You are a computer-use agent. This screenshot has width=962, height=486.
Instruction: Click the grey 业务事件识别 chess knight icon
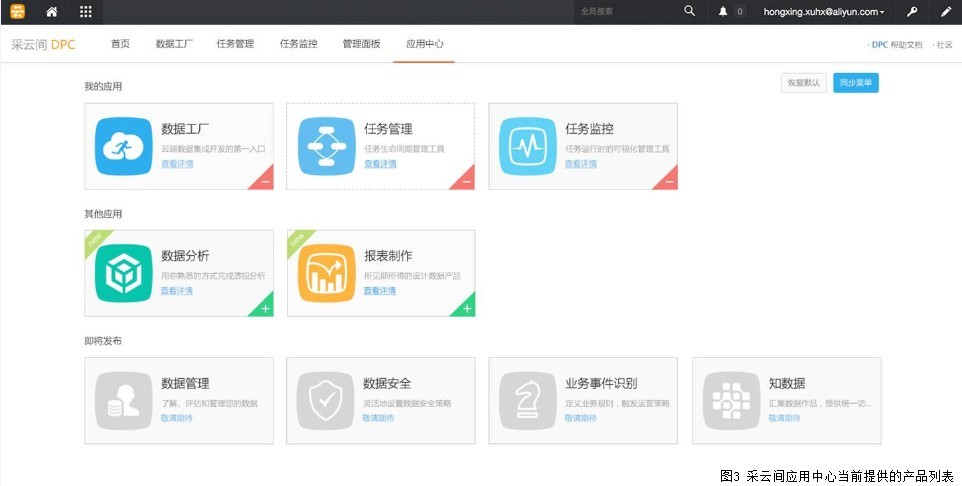pos(528,400)
